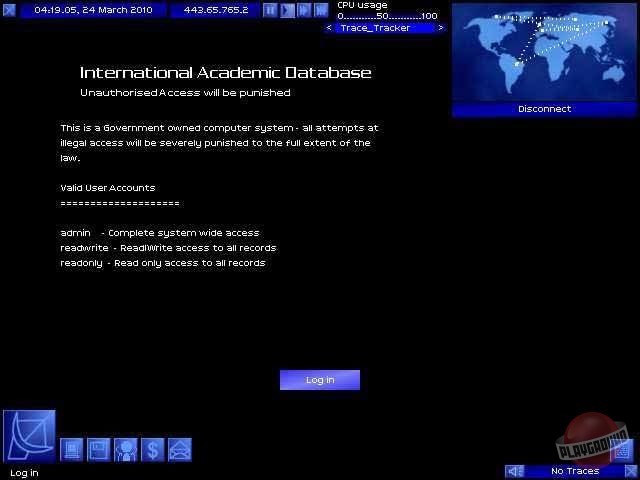
Task: Set game speed to fastest
Action: pyautogui.click(x=321, y=10)
